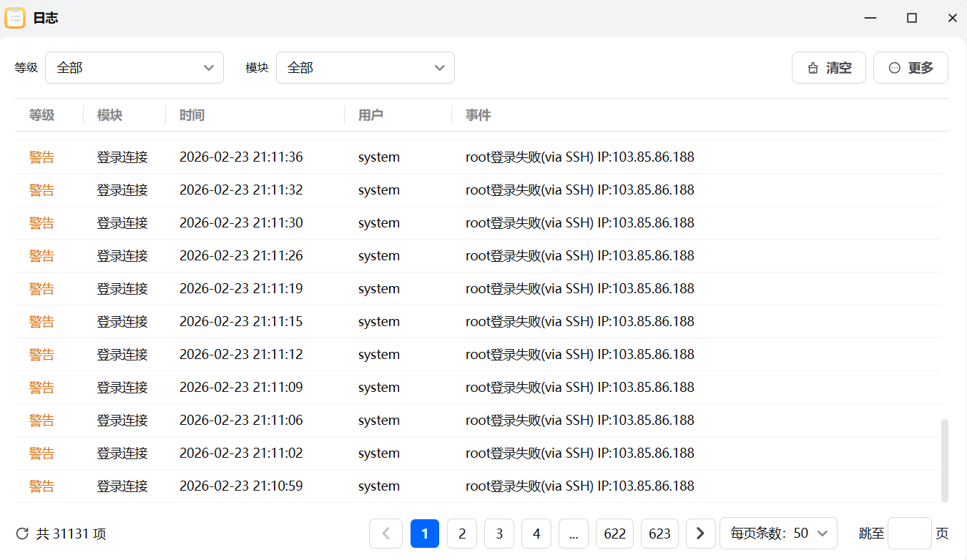967x560 pixels.
Task: Click the circular icon inside 更多 button
Action: point(893,67)
